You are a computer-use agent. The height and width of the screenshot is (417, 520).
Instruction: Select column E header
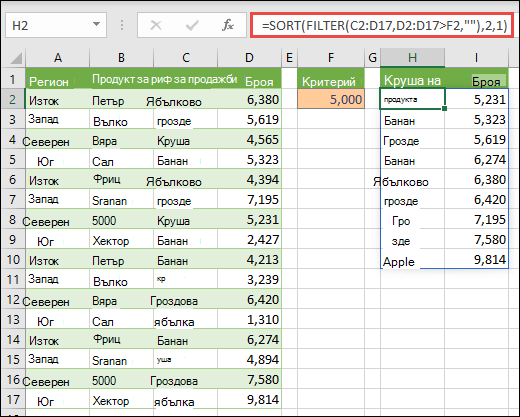click(x=289, y=58)
